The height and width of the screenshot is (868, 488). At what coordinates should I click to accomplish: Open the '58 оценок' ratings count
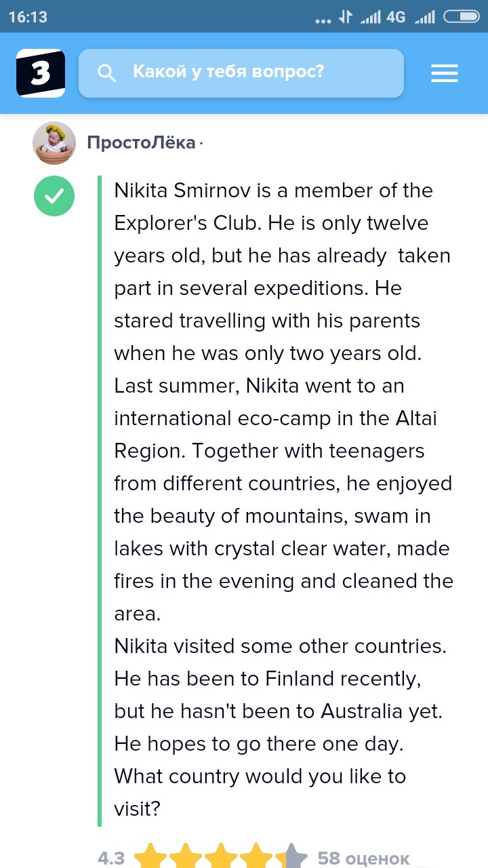tap(363, 859)
